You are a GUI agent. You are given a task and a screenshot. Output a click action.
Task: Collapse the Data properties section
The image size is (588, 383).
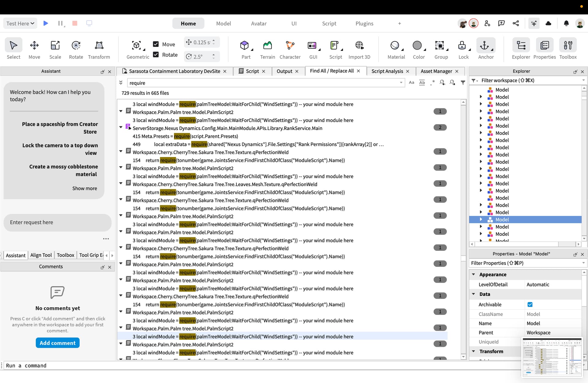tap(473, 294)
